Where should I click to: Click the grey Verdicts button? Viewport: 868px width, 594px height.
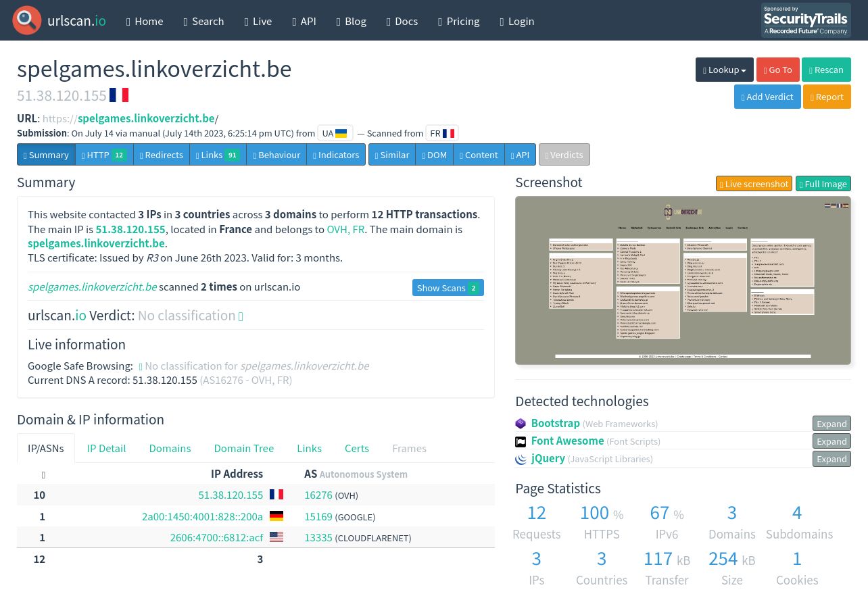[564, 154]
